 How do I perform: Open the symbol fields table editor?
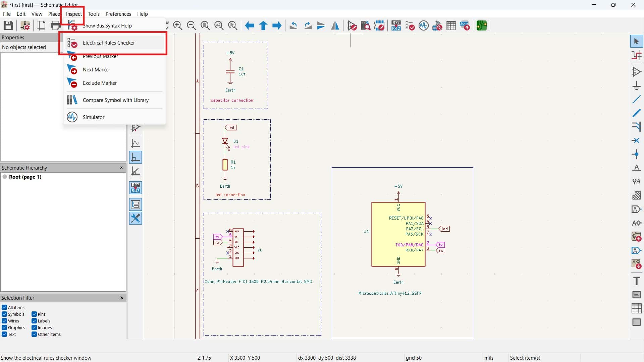(451, 25)
